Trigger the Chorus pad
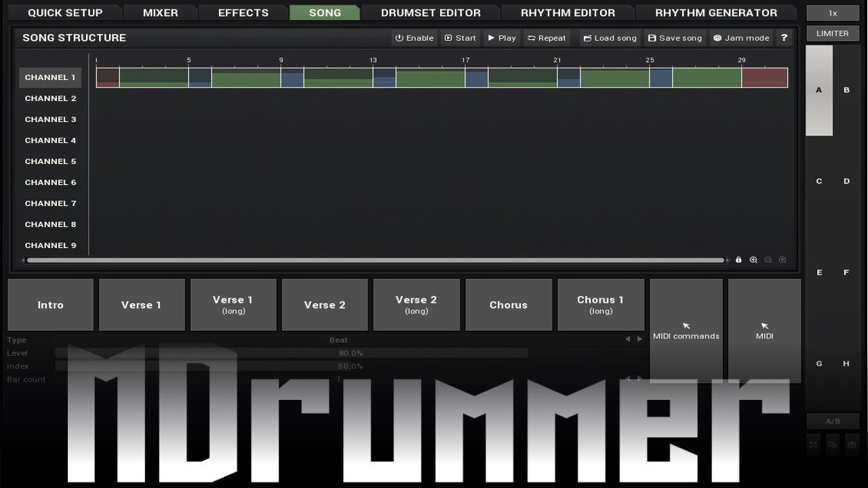 pyautogui.click(x=509, y=305)
